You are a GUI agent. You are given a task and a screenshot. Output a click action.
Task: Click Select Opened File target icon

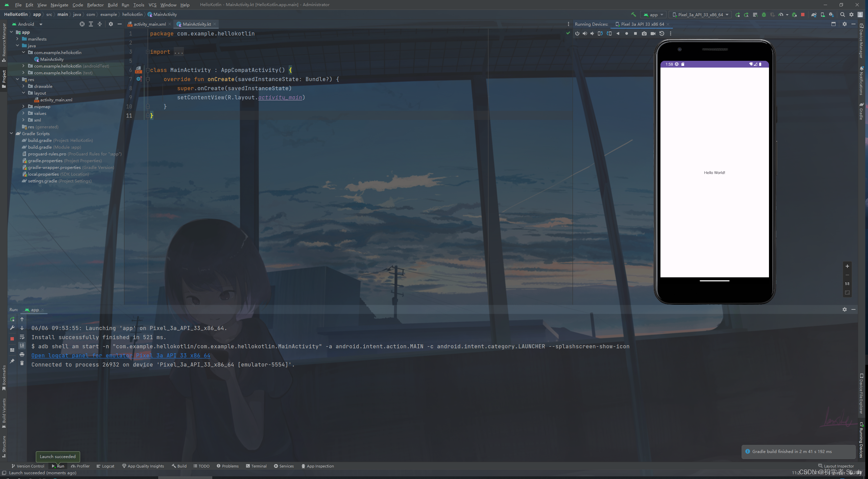tap(82, 24)
